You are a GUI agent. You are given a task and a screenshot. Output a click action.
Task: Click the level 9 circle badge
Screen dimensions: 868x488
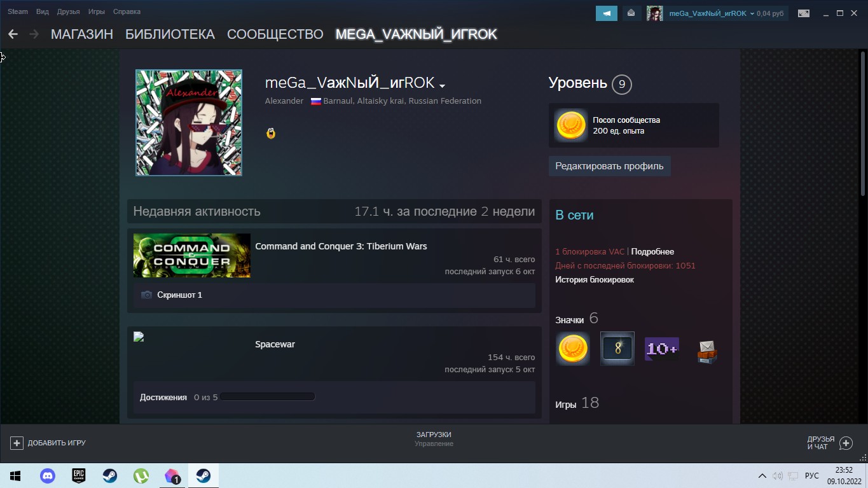(x=621, y=84)
